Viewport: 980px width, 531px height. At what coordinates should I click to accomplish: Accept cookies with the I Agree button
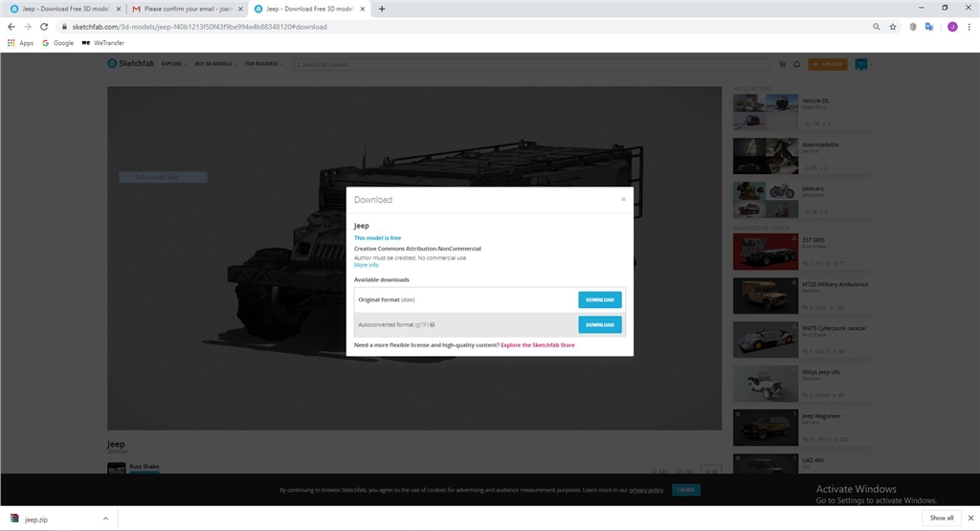click(685, 490)
